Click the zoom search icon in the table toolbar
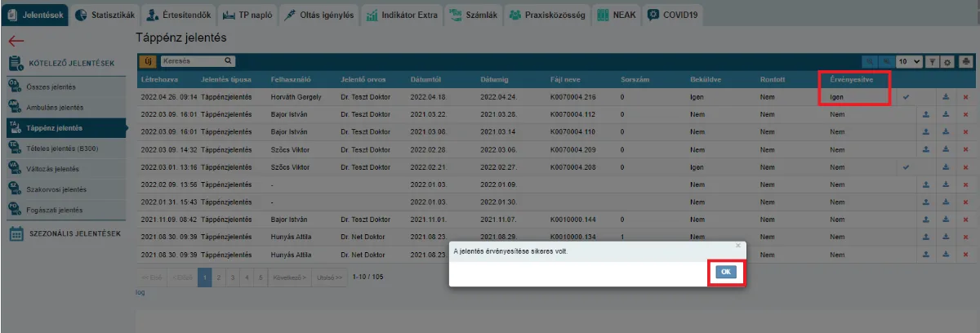 click(870, 61)
